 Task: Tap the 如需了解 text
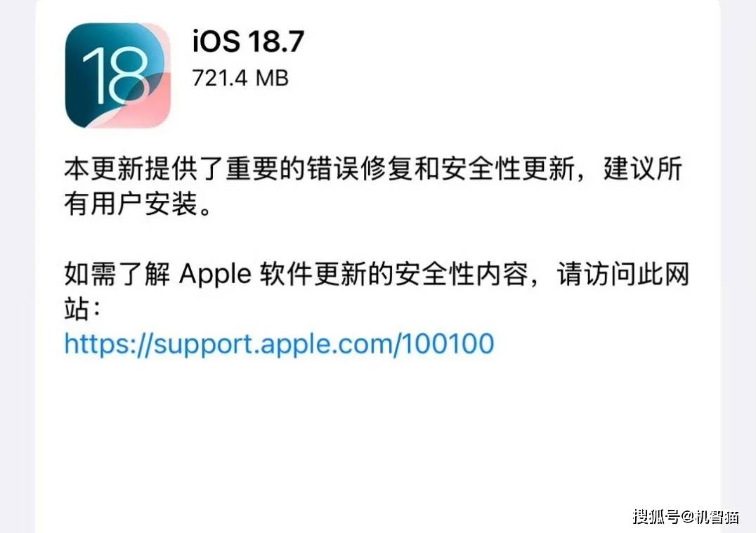[x=117, y=274]
